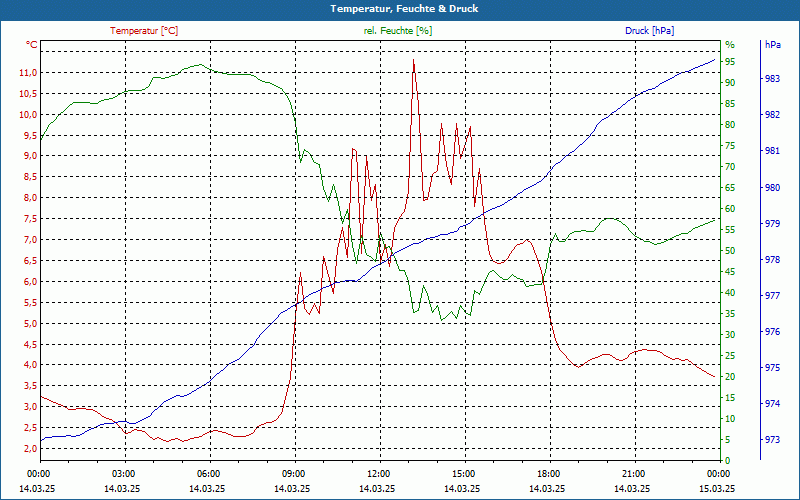Click the "9,0" temperature axis tick
The image size is (800, 500).
coord(30,156)
